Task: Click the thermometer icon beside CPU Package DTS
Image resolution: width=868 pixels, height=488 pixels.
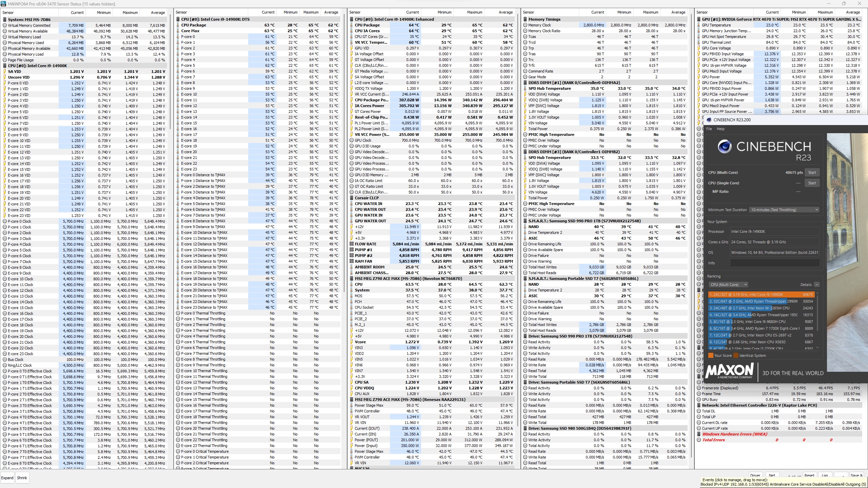Action: [x=178, y=25]
